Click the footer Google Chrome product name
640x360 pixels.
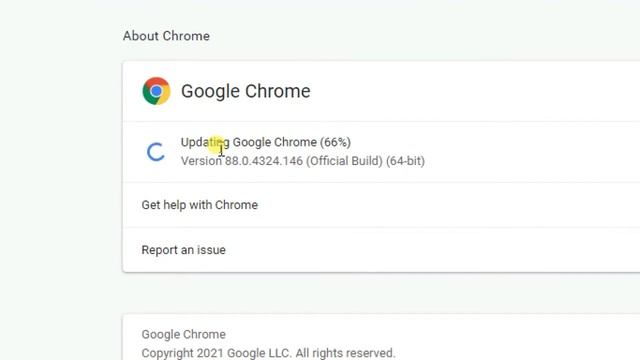[x=184, y=334]
